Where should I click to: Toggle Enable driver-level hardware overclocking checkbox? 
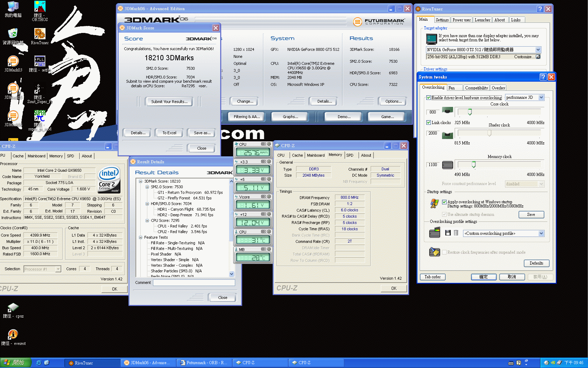tap(428, 98)
